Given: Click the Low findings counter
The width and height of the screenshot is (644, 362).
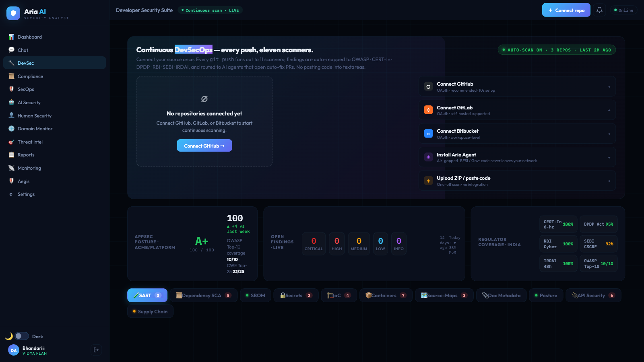Looking at the screenshot, I should tap(380, 244).
